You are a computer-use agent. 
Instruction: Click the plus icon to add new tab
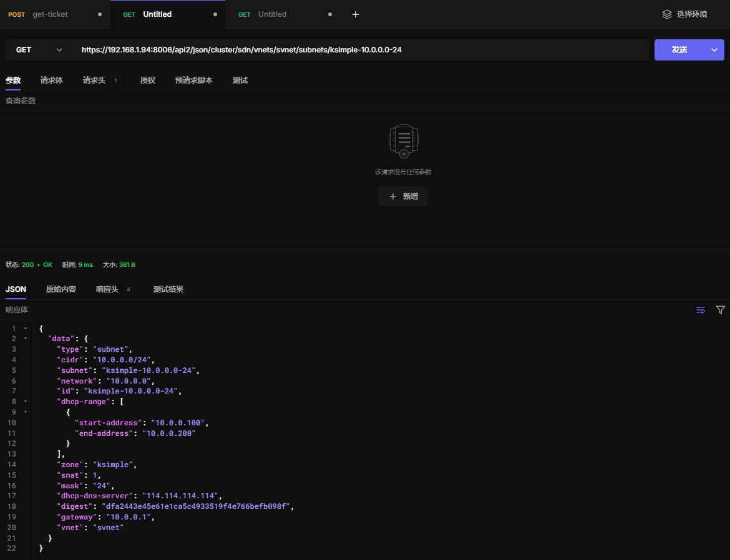coord(356,14)
